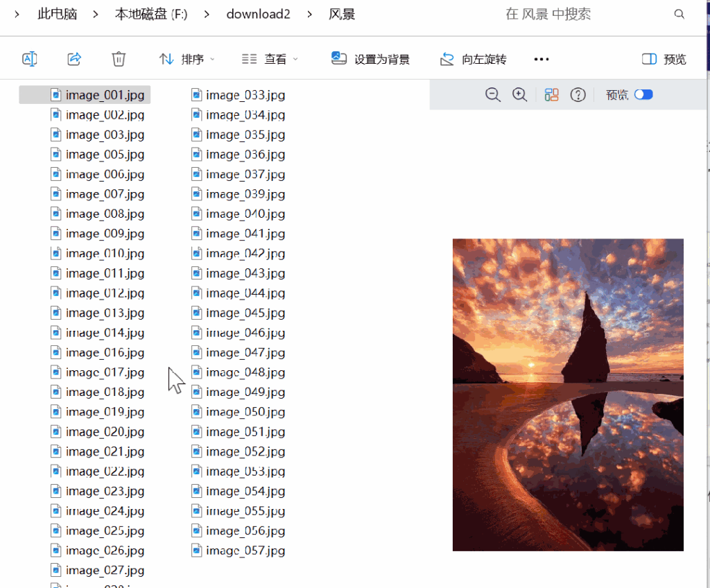The height and width of the screenshot is (588, 710).
Task: Zoom out the preview image
Action: [493, 95]
